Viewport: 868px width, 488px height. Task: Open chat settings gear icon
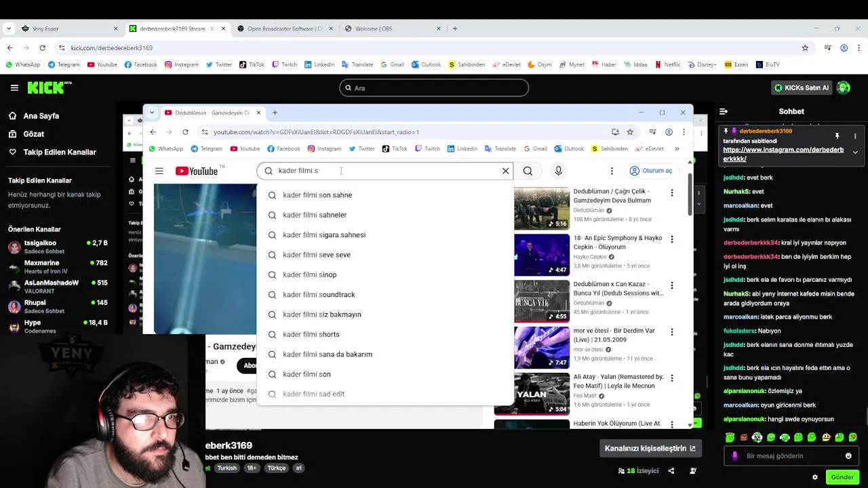coord(815,477)
